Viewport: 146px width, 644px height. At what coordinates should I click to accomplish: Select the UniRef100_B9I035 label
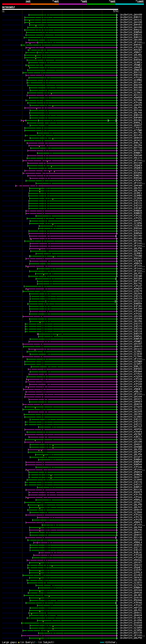[x=131, y=633]
